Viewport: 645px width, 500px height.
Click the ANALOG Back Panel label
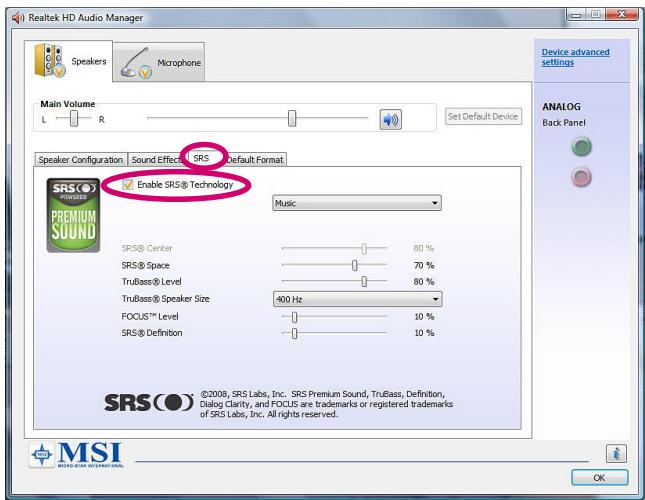pos(564,114)
